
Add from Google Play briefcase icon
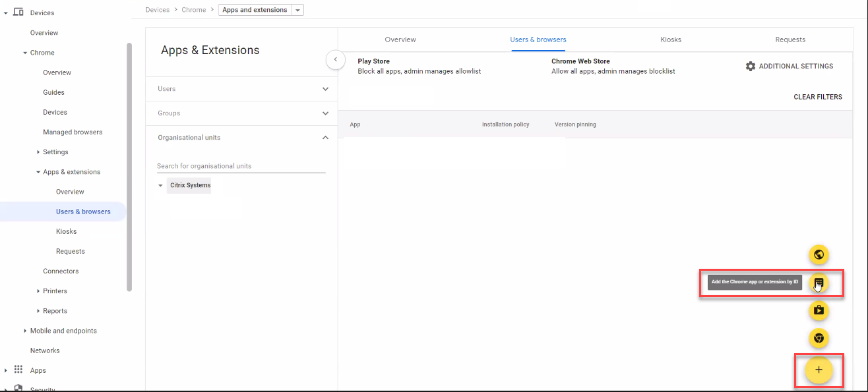pos(819,310)
